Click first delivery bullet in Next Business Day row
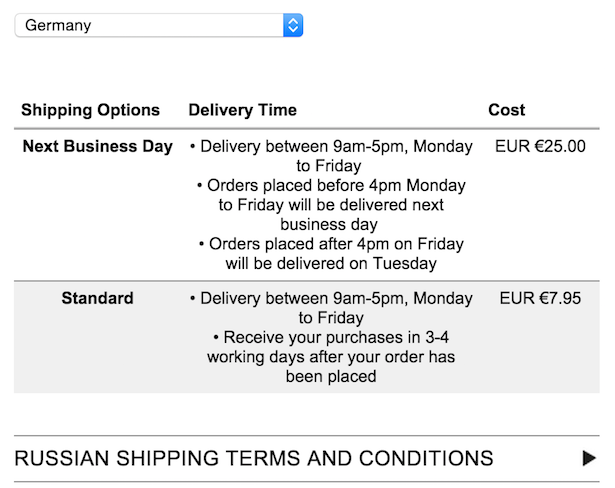The width and height of the screenshot is (615, 488). point(331,147)
